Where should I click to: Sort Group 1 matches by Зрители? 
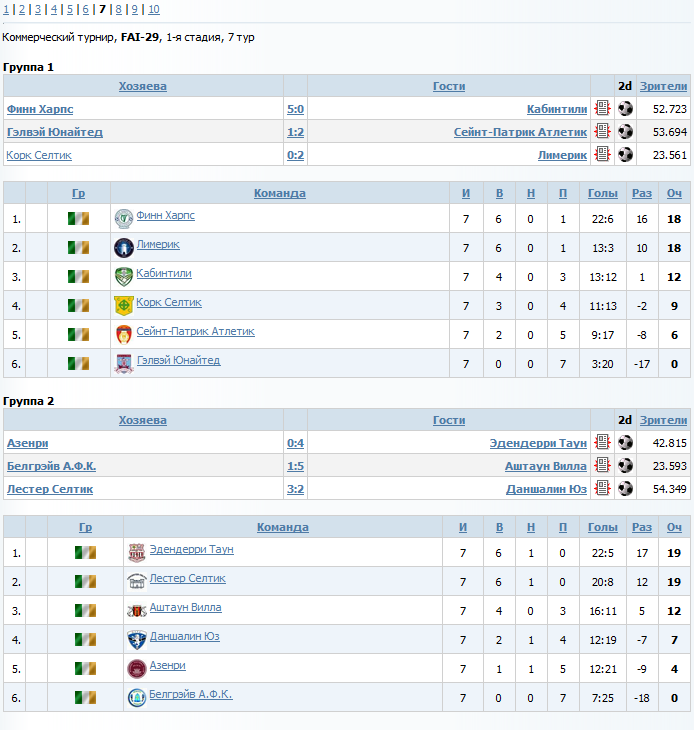coord(663,86)
